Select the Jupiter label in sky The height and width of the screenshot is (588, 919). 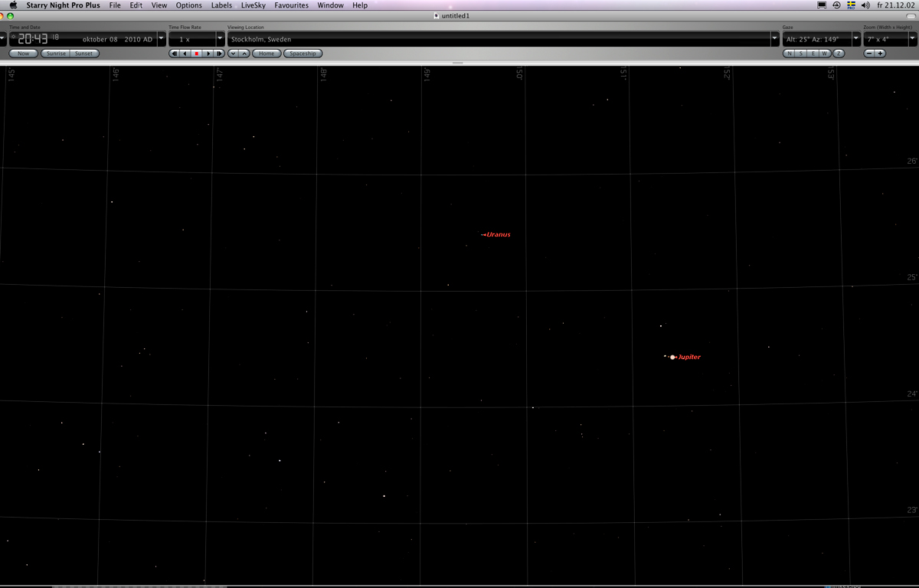(689, 357)
